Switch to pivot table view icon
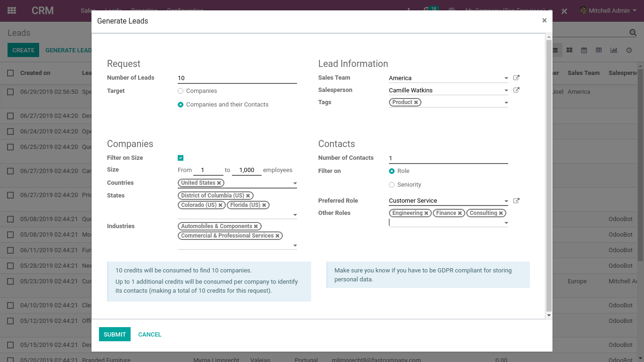644x362 pixels. tap(599, 50)
